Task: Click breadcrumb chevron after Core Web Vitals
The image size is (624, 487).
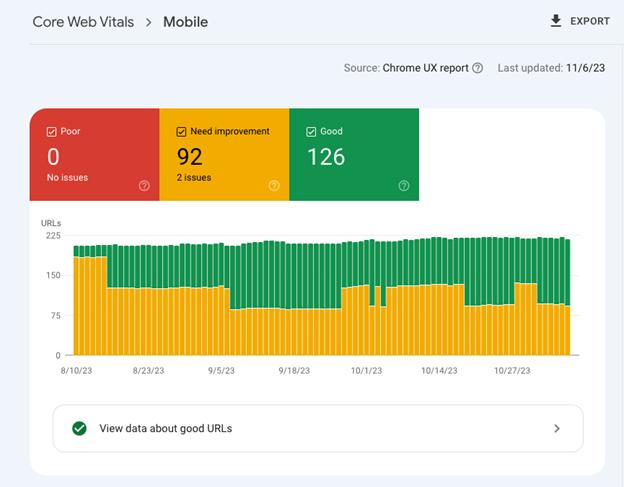Action: point(148,22)
